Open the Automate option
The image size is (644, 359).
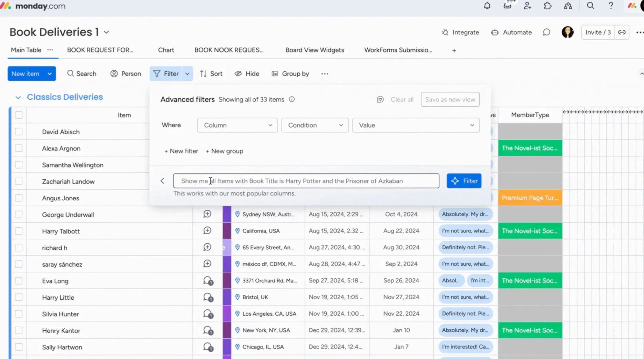click(511, 32)
